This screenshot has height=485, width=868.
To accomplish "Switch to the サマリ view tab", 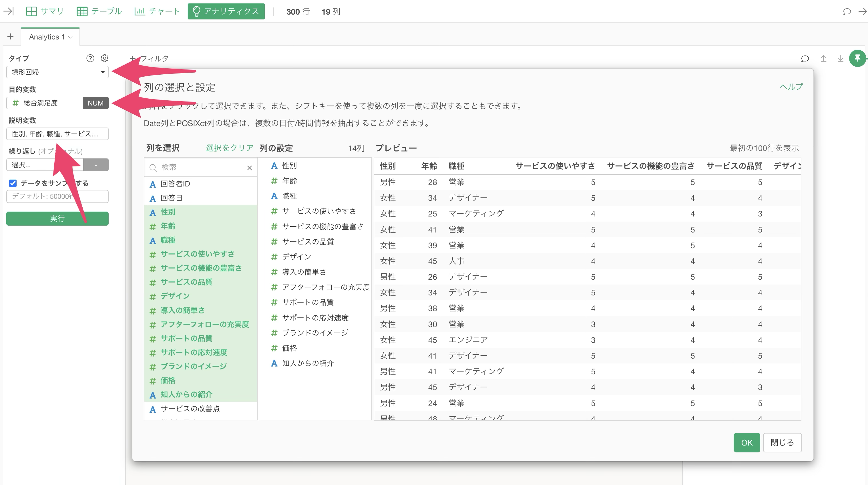I will [45, 11].
